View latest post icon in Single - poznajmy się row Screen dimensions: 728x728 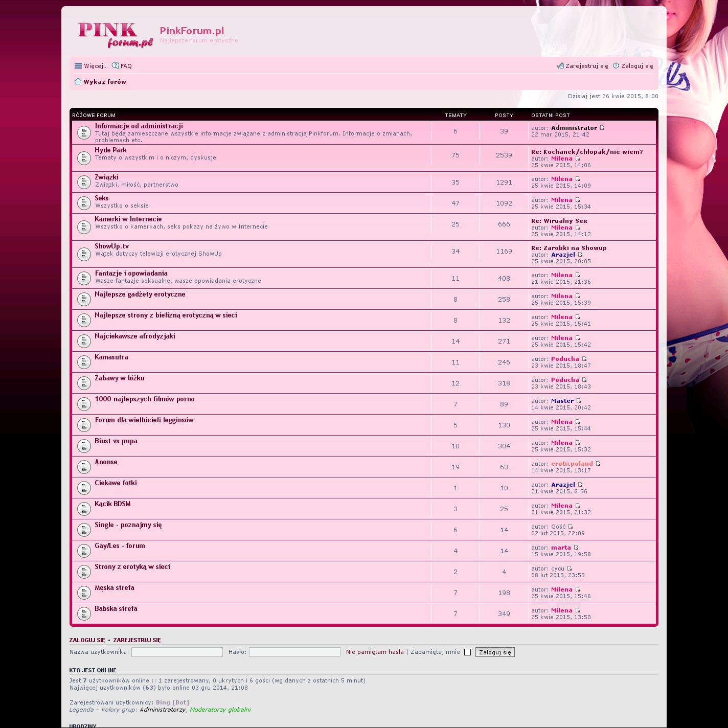point(571,527)
